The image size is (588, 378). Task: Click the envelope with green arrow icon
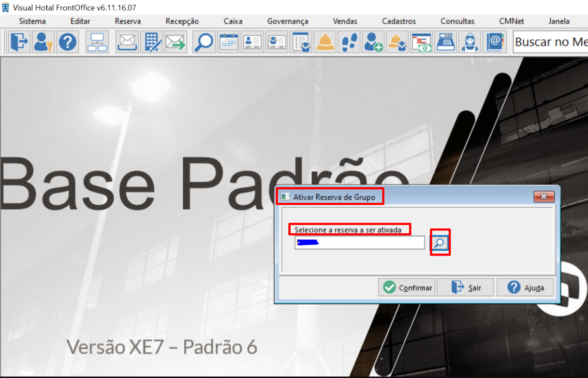tap(175, 42)
